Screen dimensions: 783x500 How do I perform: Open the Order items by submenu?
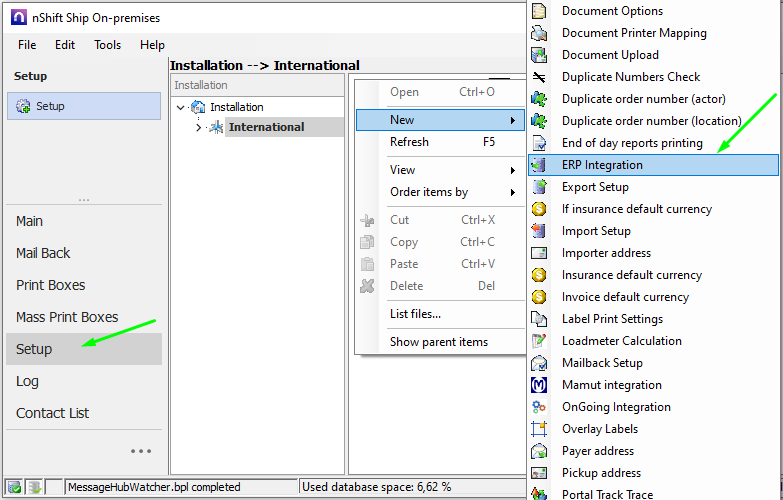tap(440, 192)
